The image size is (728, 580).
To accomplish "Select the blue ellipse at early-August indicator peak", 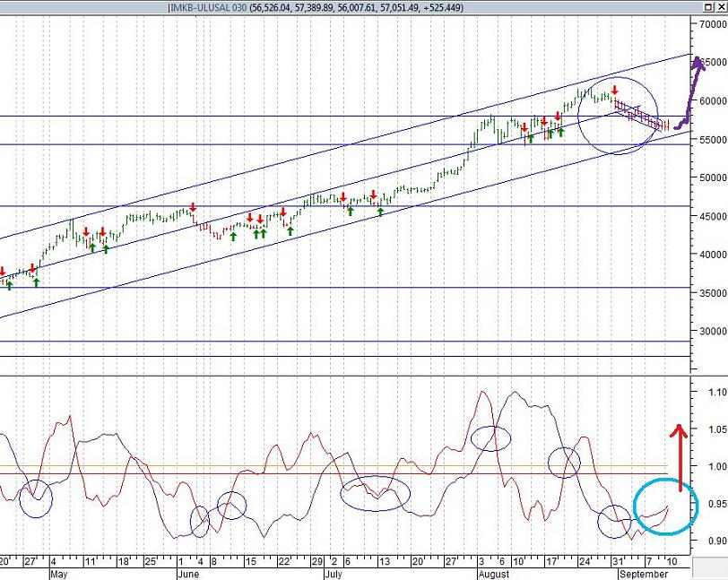I will (490, 438).
